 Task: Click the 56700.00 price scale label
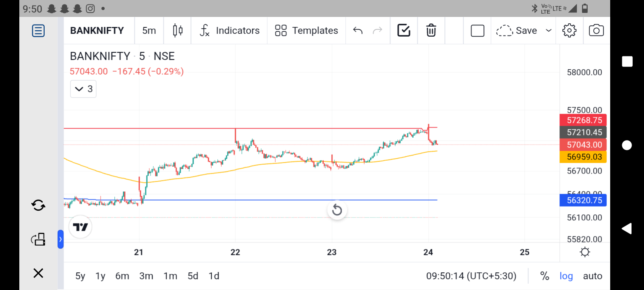tap(584, 171)
